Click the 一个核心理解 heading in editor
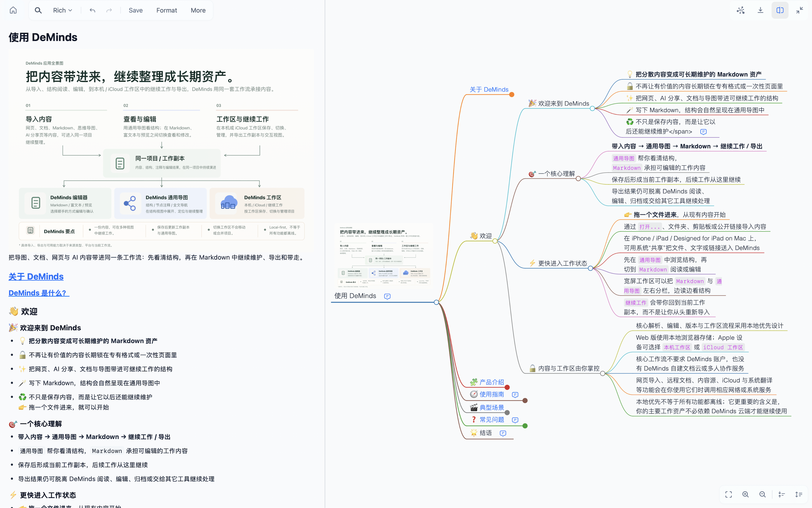The width and height of the screenshot is (812, 508). point(36,424)
